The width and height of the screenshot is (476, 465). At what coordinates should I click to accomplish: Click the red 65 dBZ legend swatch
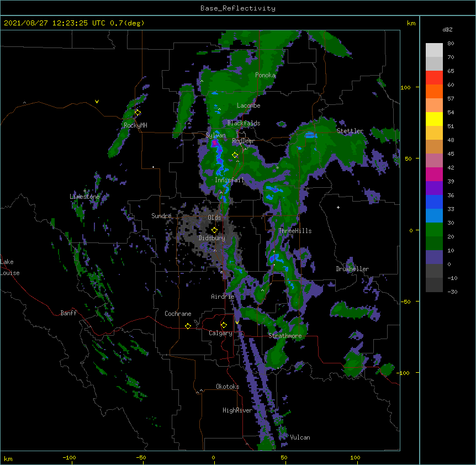tap(434, 78)
